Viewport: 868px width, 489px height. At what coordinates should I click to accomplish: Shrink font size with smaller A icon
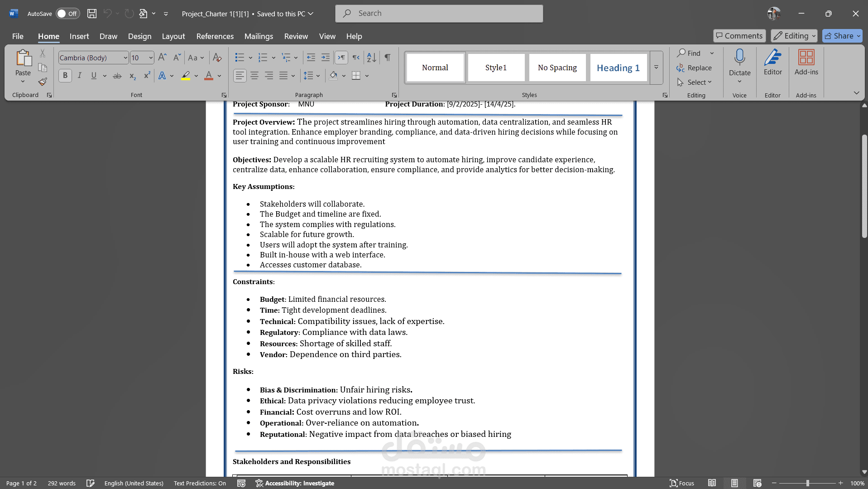177,58
